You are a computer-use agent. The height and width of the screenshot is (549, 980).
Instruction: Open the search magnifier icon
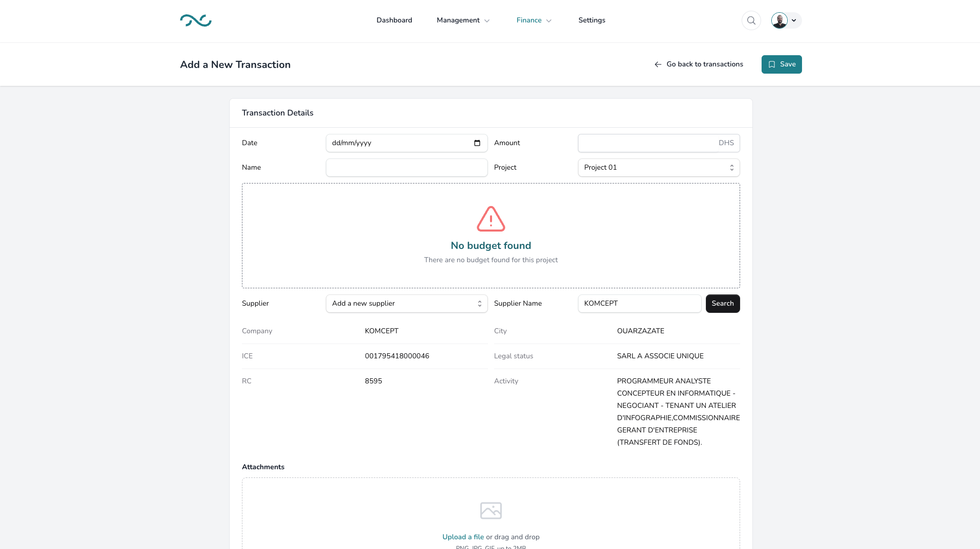[751, 20]
